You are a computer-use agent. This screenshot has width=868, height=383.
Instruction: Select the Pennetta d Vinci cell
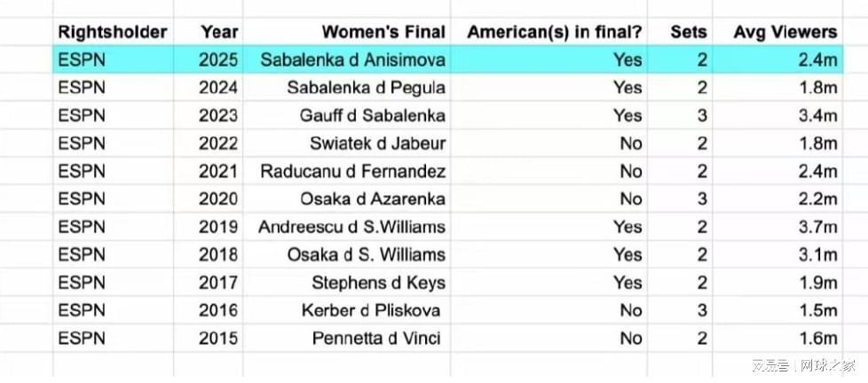click(x=375, y=338)
